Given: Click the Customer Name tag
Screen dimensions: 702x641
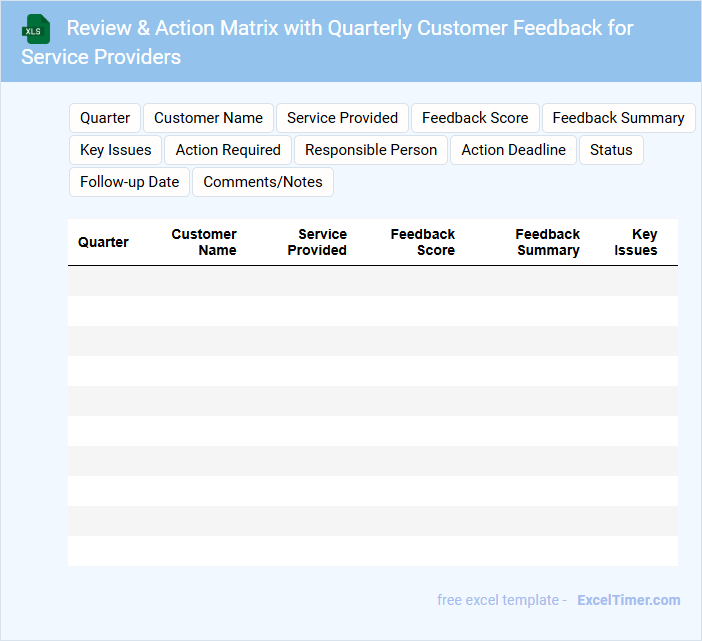Looking at the screenshot, I should point(208,118).
